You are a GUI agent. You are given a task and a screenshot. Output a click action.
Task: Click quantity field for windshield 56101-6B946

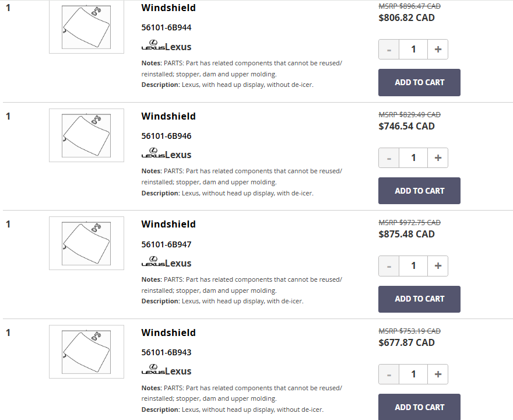pos(413,157)
